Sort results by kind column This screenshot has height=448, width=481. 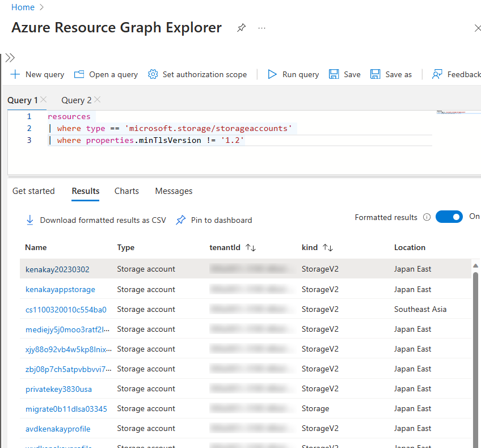(x=328, y=247)
